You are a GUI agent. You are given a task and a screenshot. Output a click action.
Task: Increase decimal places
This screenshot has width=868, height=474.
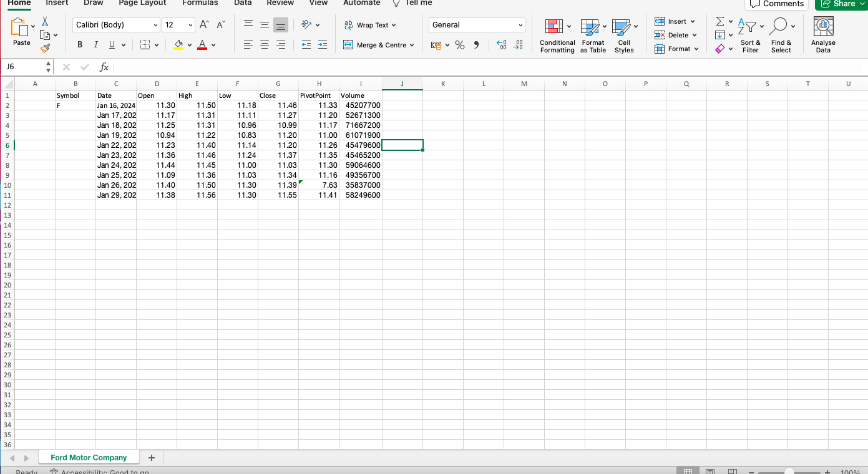click(500, 45)
